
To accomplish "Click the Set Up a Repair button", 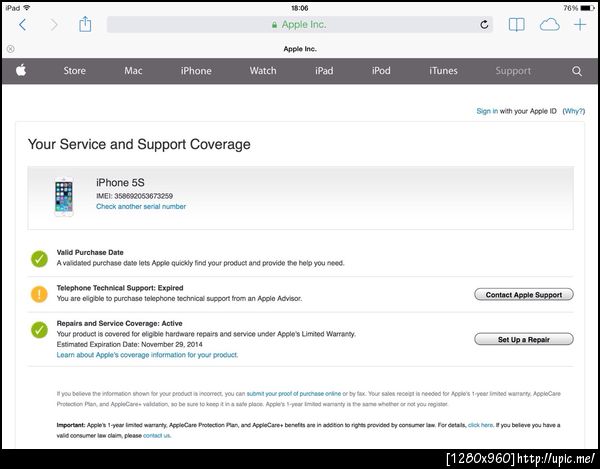I will tap(524, 339).
